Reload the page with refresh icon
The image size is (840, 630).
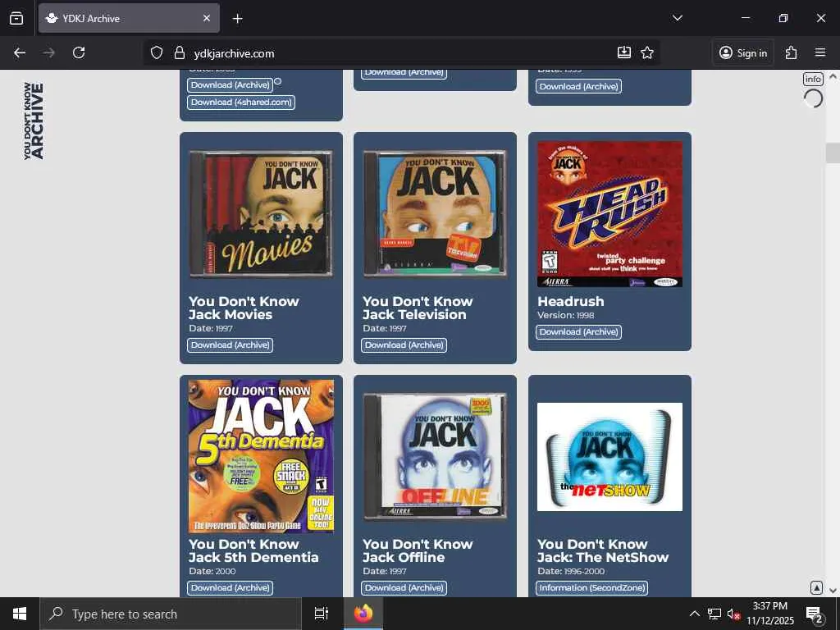pyautogui.click(x=79, y=52)
